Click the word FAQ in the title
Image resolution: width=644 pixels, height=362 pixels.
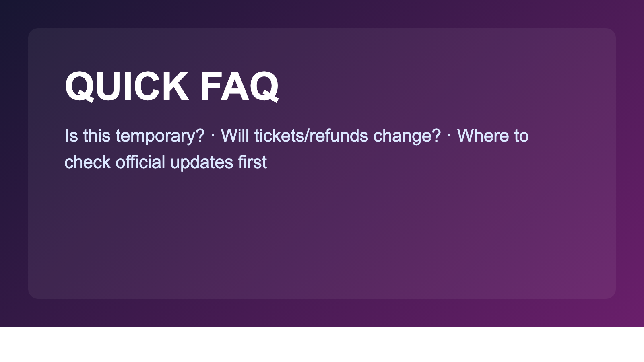(239, 86)
